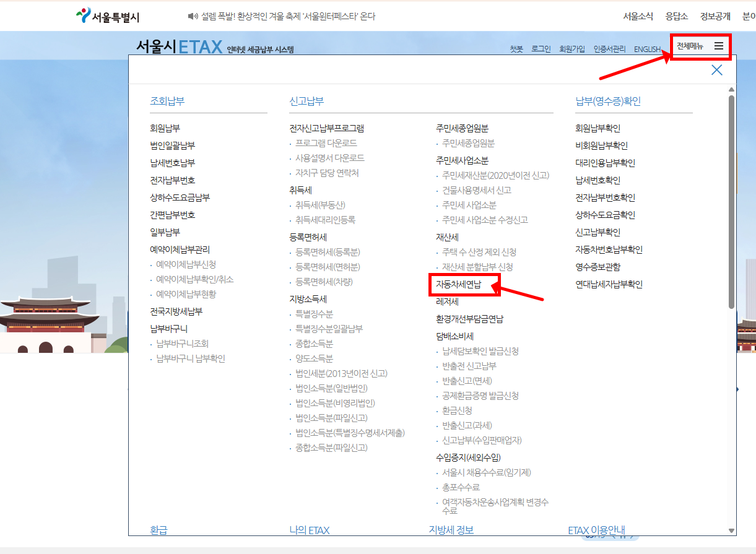Screen dimensions: 756x554
Task: Close the full menu with X icon
Action: (717, 70)
